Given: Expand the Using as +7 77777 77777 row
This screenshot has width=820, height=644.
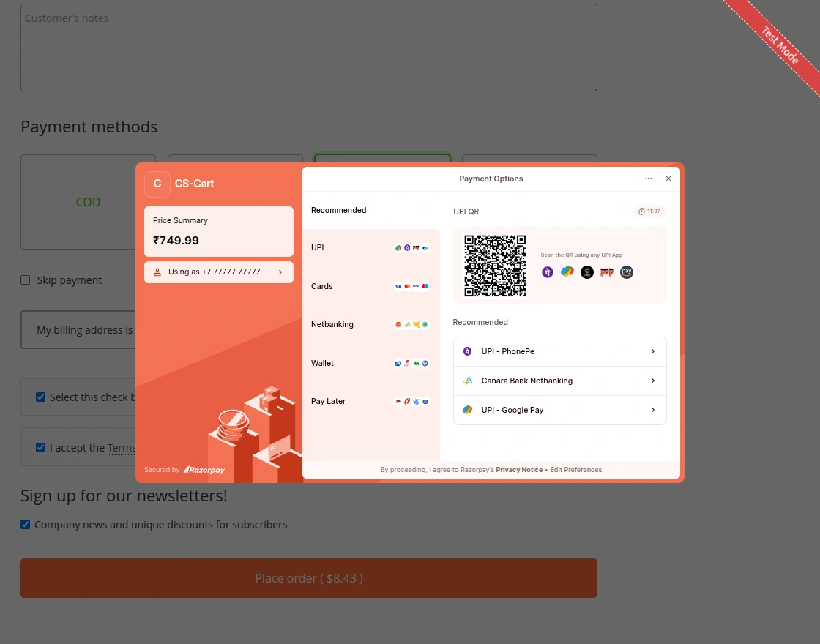Looking at the screenshot, I should [218, 272].
